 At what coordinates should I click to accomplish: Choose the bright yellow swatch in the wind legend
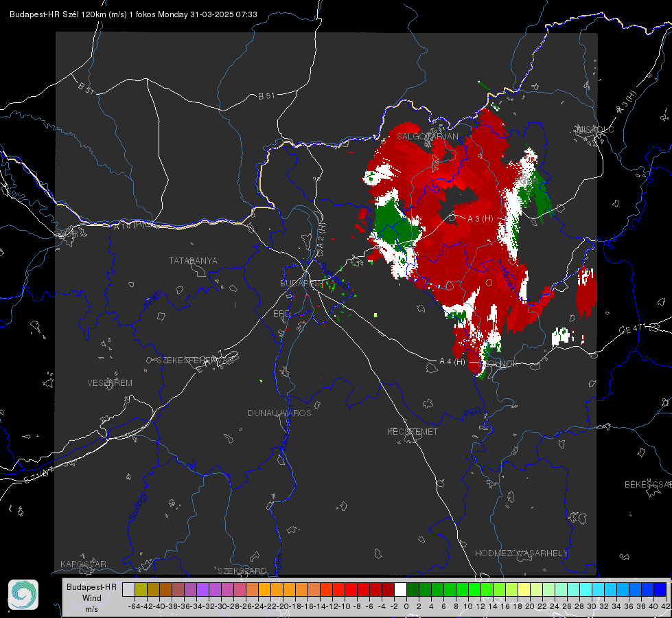pyautogui.click(x=524, y=589)
